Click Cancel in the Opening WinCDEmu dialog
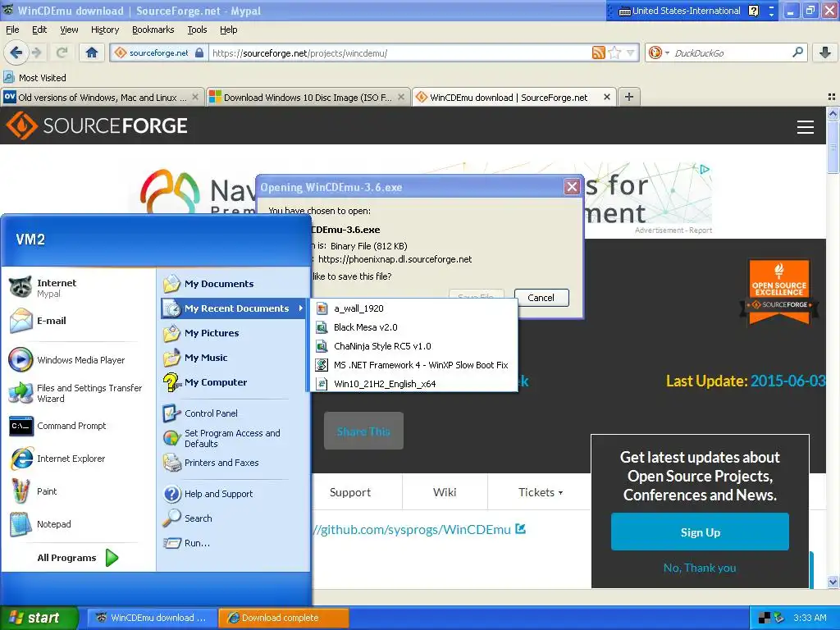This screenshot has width=840, height=630. click(x=541, y=298)
